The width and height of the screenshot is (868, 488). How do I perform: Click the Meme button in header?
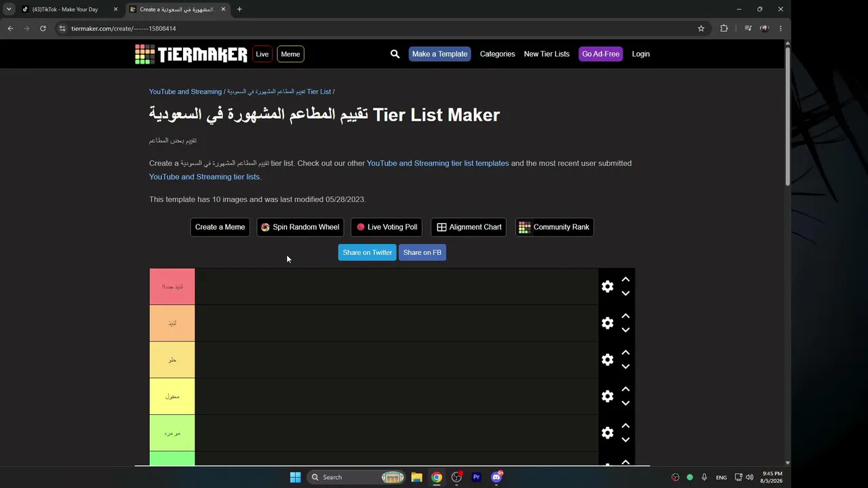tap(290, 54)
